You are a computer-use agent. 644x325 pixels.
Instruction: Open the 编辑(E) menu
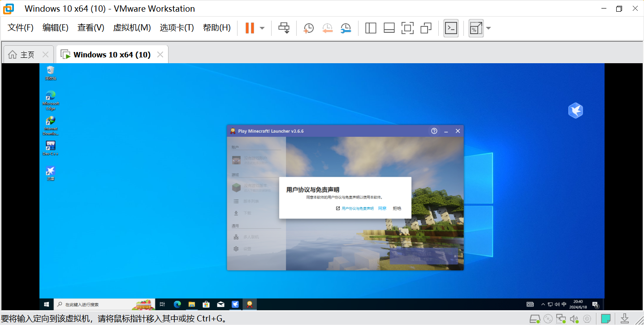pyautogui.click(x=56, y=28)
